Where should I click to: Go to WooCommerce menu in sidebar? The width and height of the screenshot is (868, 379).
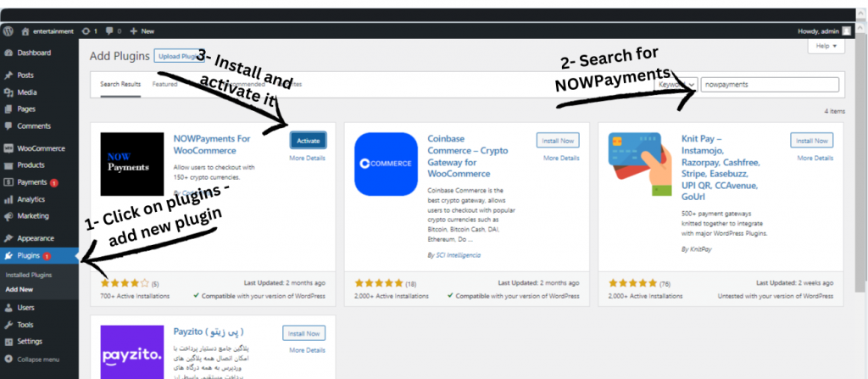pyautogui.click(x=39, y=148)
